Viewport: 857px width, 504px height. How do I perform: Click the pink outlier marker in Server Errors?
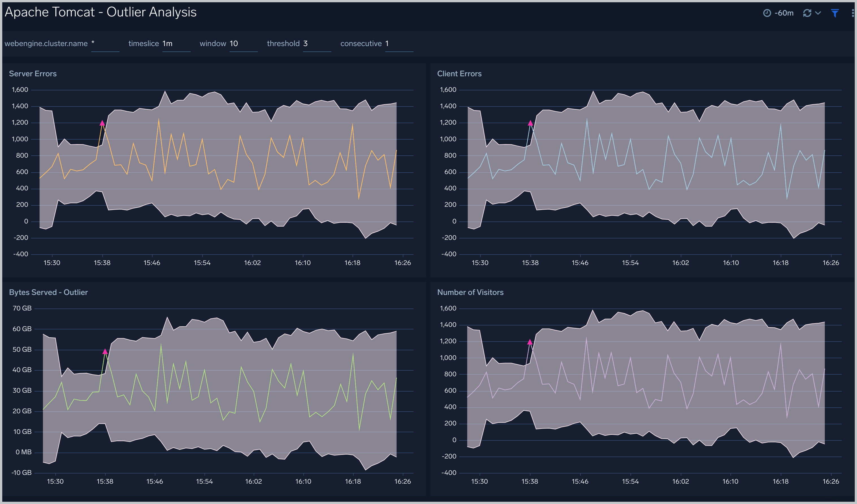(x=102, y=123)
